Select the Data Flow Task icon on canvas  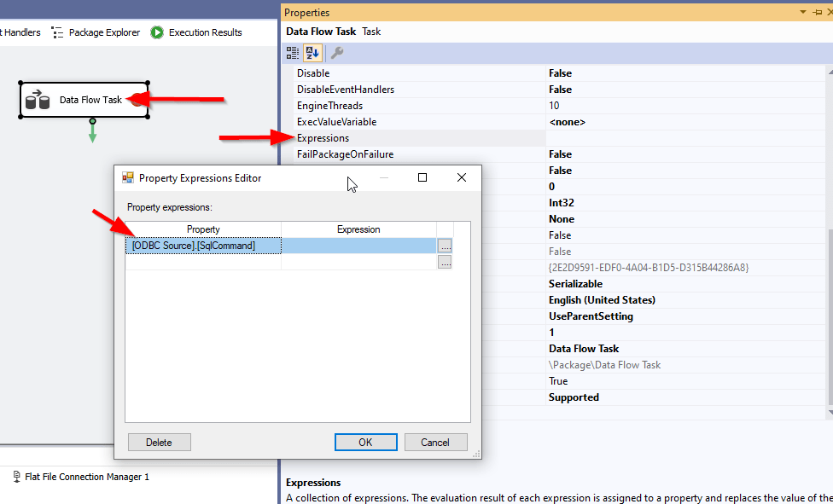(x=36, y=100)
